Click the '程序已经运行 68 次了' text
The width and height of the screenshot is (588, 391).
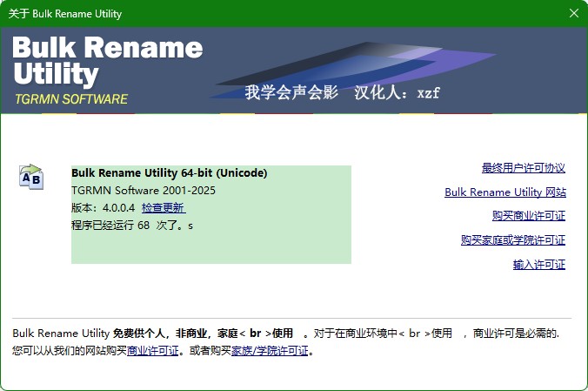128,226
